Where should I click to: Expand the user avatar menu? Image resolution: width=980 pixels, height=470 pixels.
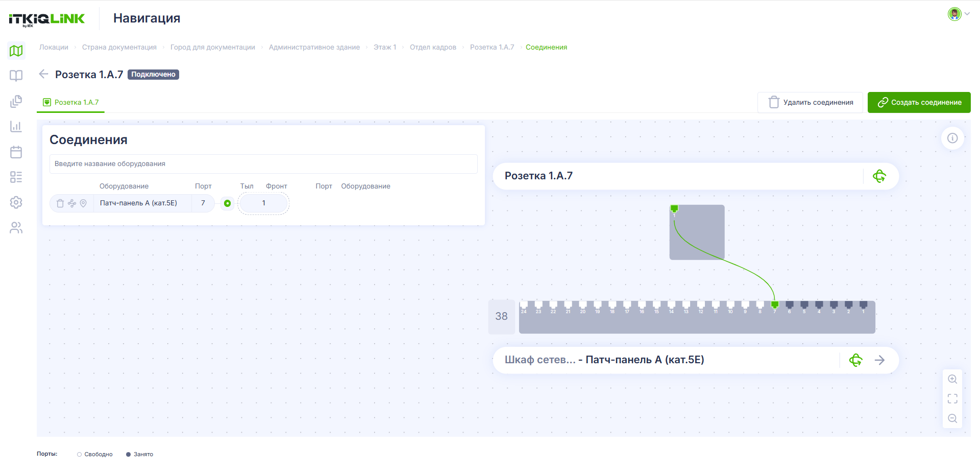click(x=959, y=14)
